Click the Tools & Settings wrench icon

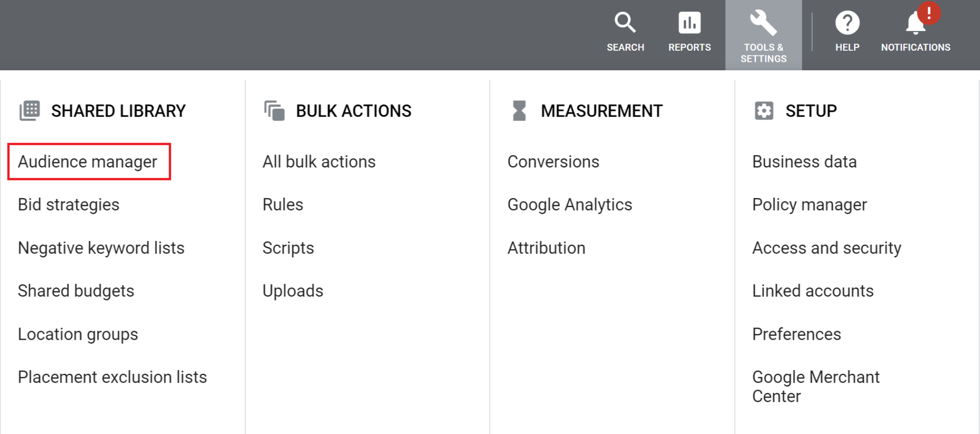(x=764, y=22)
